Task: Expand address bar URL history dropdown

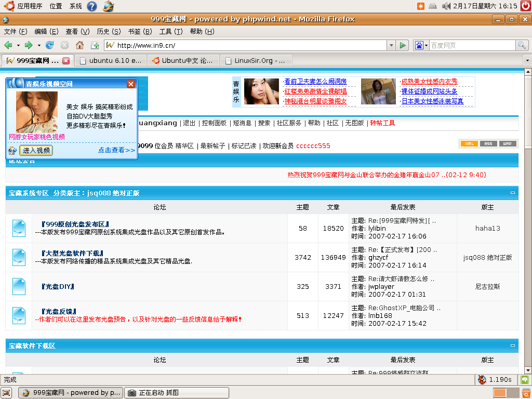Action: point(391,45)
